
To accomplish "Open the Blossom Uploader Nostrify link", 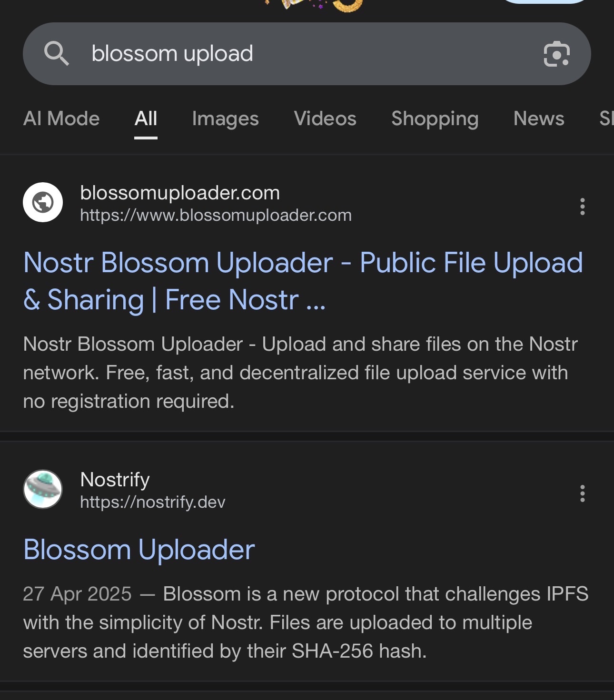I will pyautogui.click(x=139, y=550).
